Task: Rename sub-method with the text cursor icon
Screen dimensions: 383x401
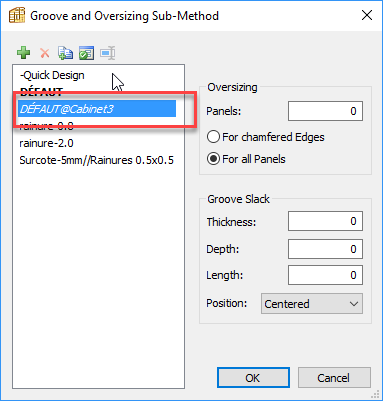Action: click(108, 53)
